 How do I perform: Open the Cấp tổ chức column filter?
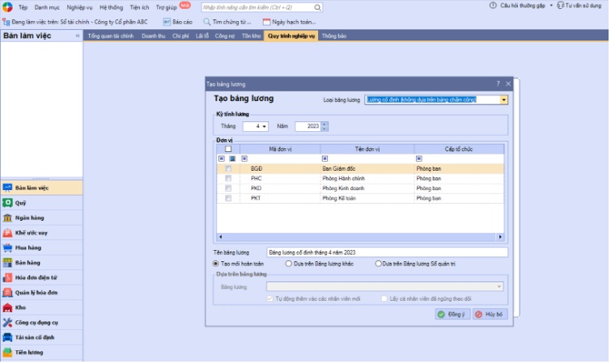click(418, 159)
